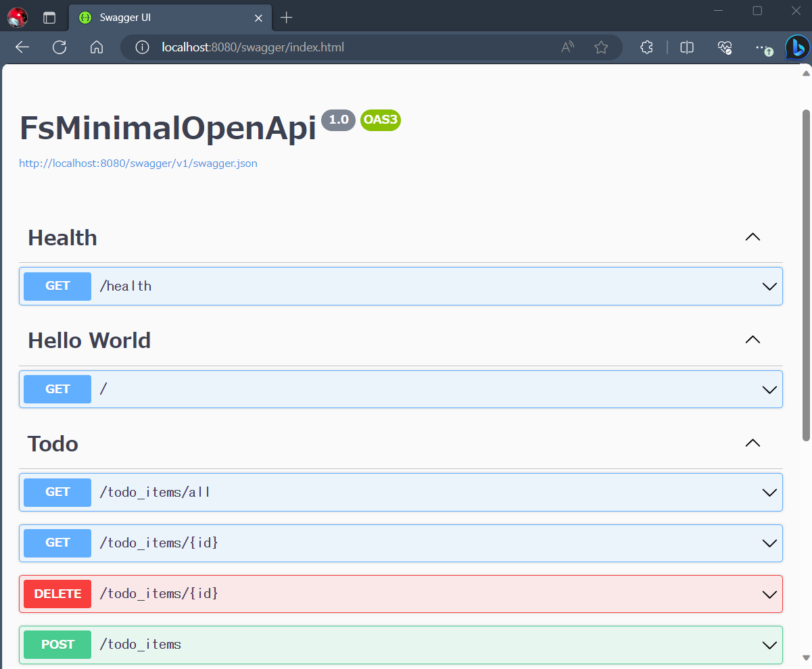View site information icon in address bar
The width and height of the screenshot is (812, 669).
point(142,47)
